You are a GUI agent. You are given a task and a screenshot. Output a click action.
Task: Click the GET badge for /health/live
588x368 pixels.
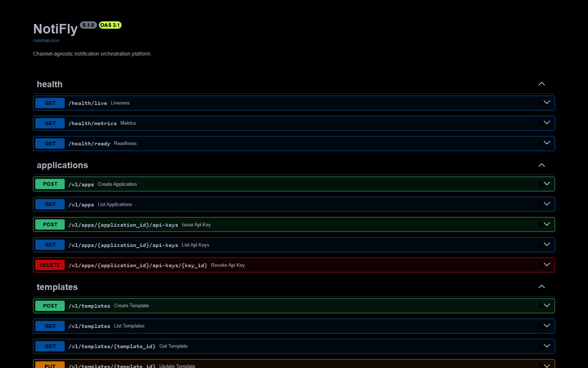[50, 103]
